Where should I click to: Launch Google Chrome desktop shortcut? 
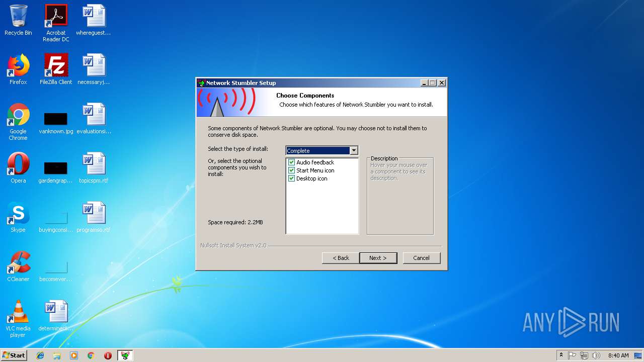click(18, 122)
